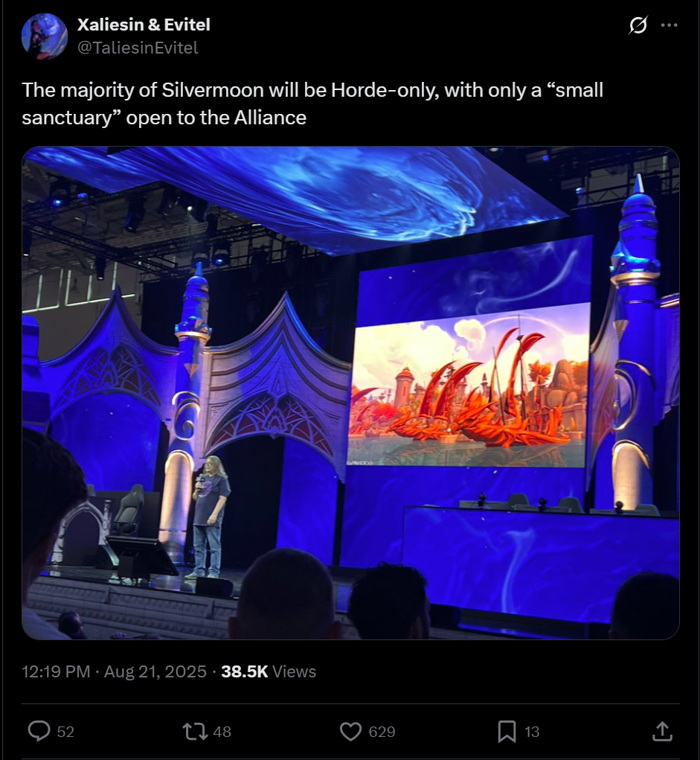This screenshot has width=700, height=760.
Task: Click the 52 replies count
Action: pyautogui.click(x=65, y=732)
